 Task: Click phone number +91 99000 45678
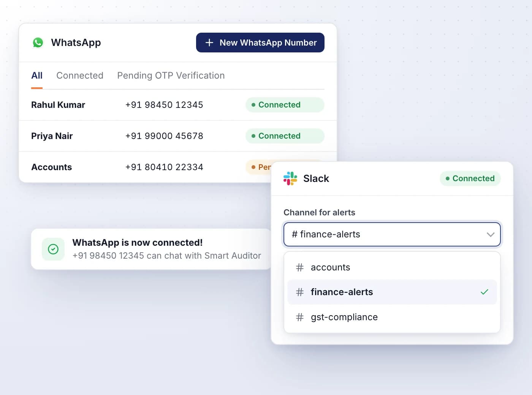pyautogui.click(x=164, y=136)
